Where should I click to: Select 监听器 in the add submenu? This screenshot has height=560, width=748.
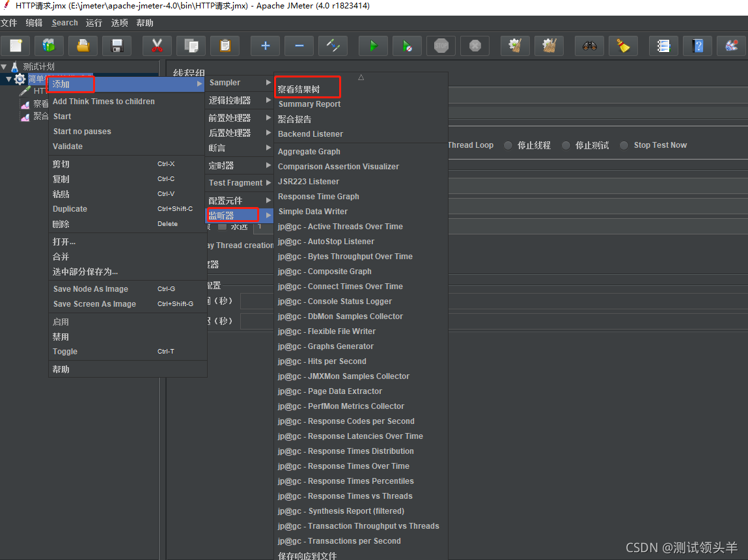tap(240, 216)
